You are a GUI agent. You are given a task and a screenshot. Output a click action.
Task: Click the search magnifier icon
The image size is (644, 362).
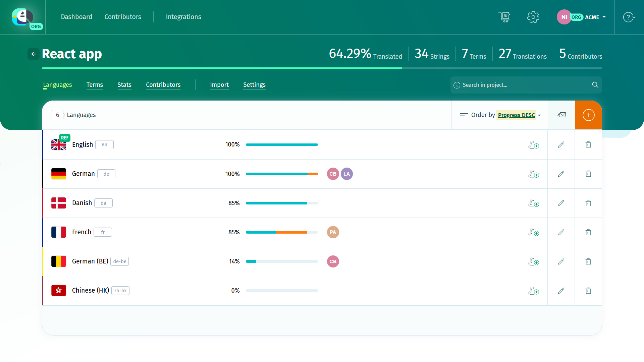point(595,85)
